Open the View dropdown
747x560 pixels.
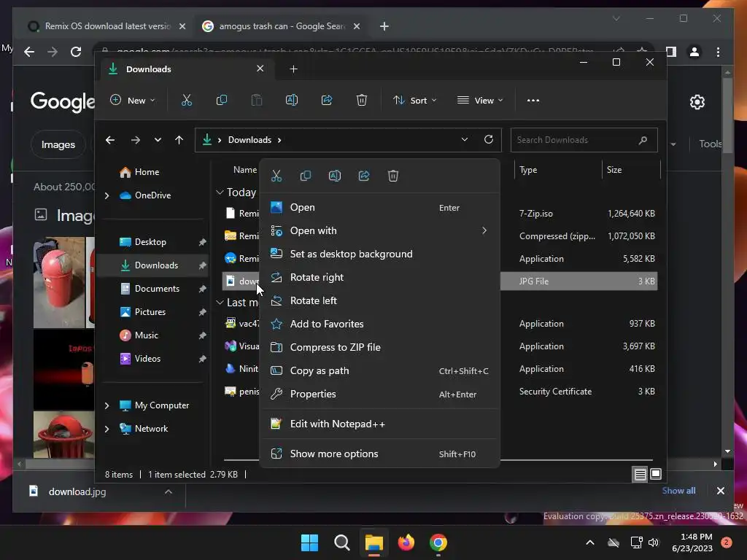point(480,101)
